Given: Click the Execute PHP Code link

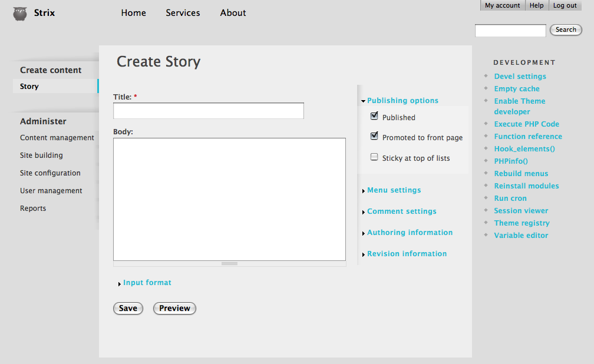Looking at the screenshot, I should pos(526,124).
